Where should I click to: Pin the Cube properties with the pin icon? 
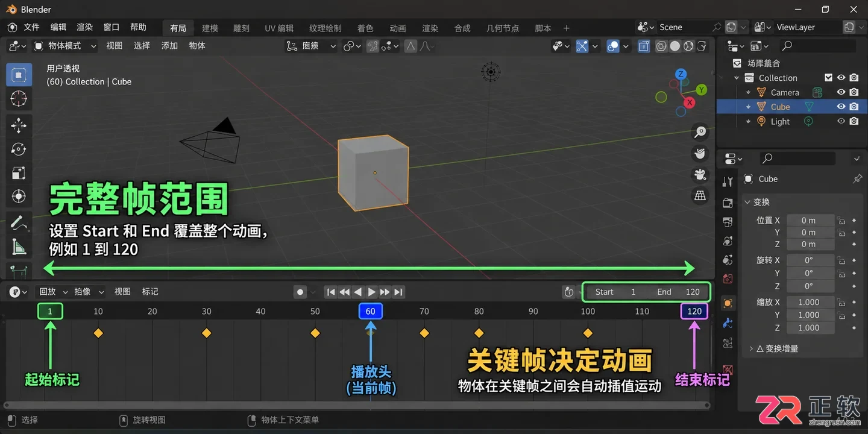(x=857, y=179)
